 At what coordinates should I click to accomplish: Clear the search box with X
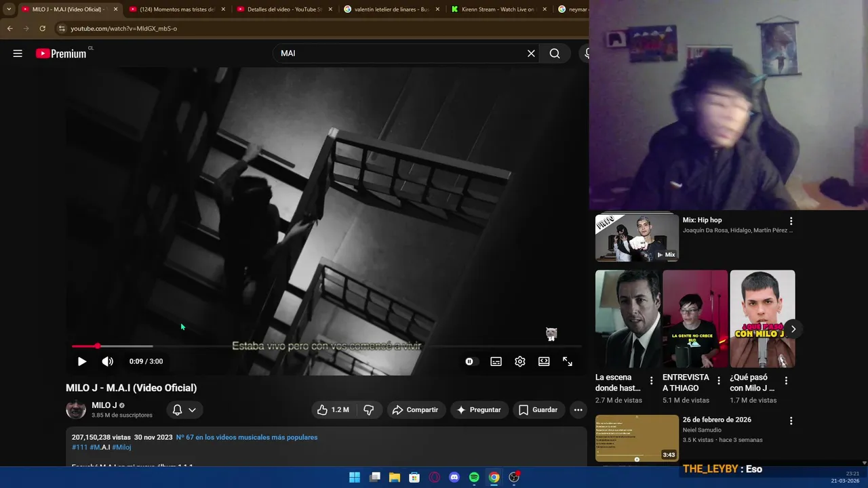(x=531, y=54)
